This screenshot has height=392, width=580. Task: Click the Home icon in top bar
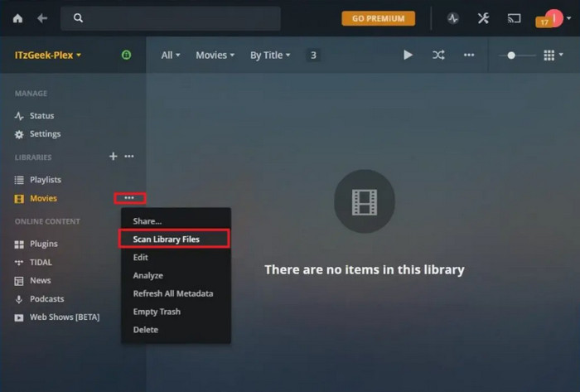coord(17,18)
